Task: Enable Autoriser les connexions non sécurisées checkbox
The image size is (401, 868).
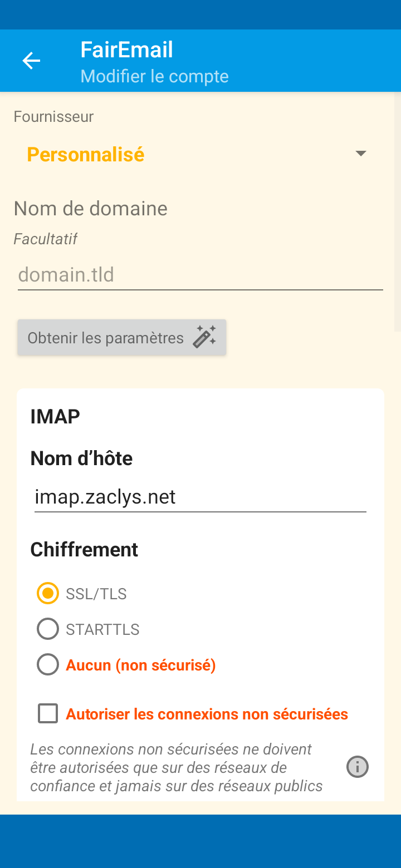Action: tap(48, 713)
